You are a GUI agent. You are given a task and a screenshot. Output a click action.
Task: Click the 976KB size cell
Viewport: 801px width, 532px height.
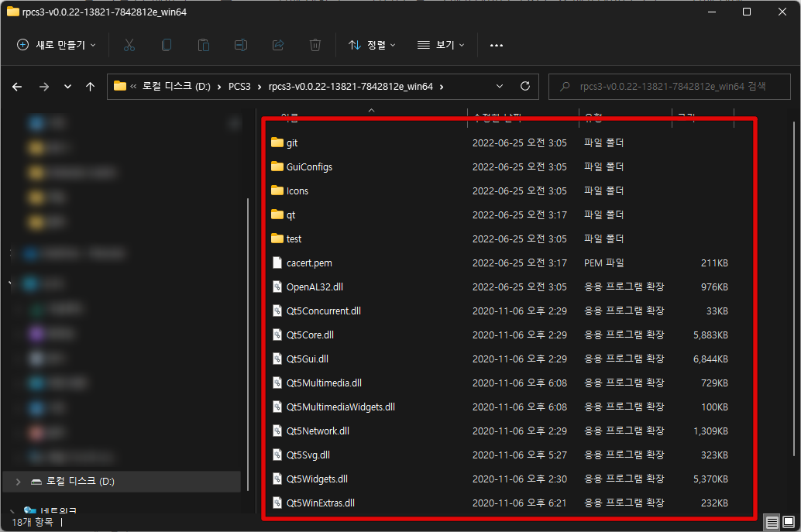click(x=714, y=287)
